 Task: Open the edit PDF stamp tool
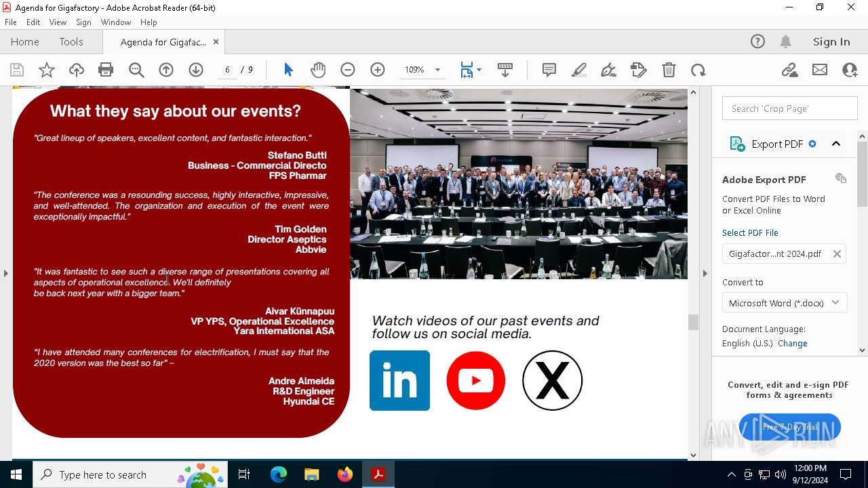(639, 70)
